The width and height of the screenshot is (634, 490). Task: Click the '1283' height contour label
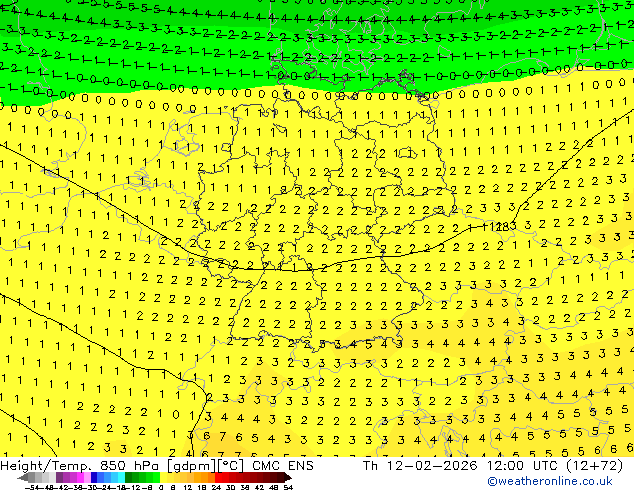501,227
